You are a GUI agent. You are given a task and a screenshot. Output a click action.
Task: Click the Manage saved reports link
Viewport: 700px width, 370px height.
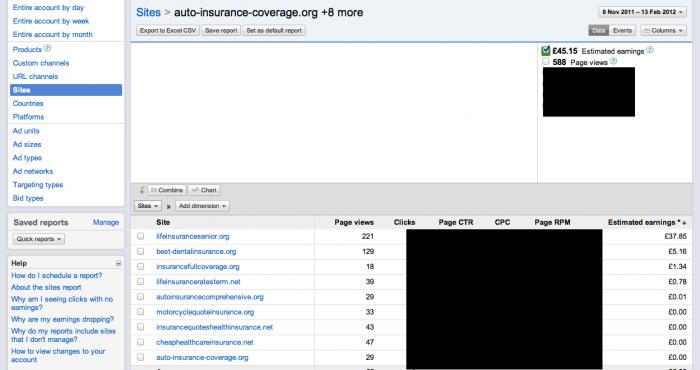[106, 222]
